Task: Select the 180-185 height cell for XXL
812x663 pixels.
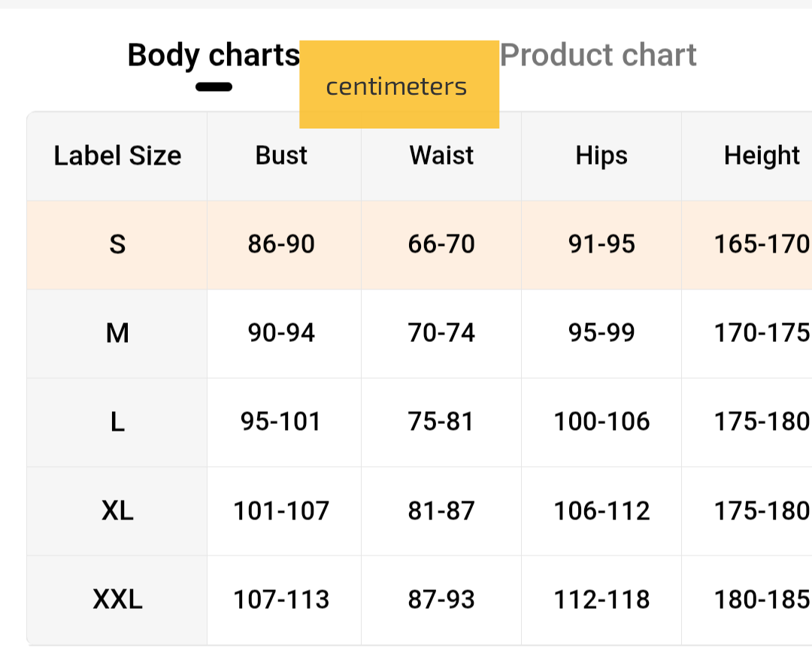Action: coord(761,600)
